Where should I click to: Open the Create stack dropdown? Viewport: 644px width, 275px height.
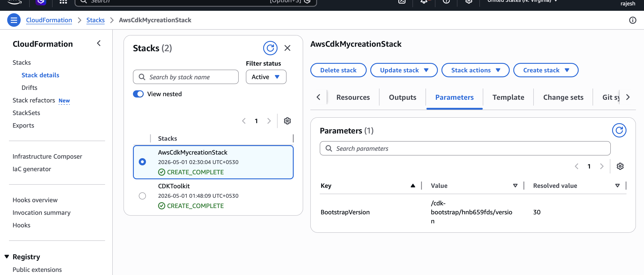tap(546, 70)
